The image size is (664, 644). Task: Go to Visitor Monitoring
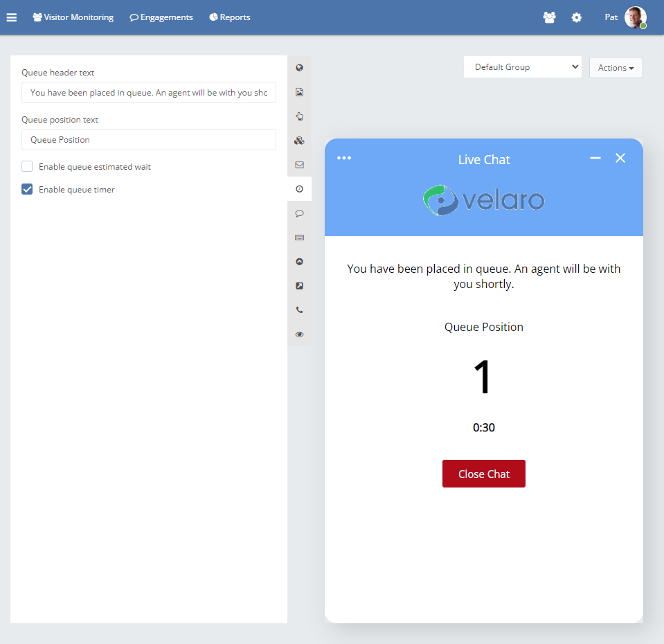point(73,17)
